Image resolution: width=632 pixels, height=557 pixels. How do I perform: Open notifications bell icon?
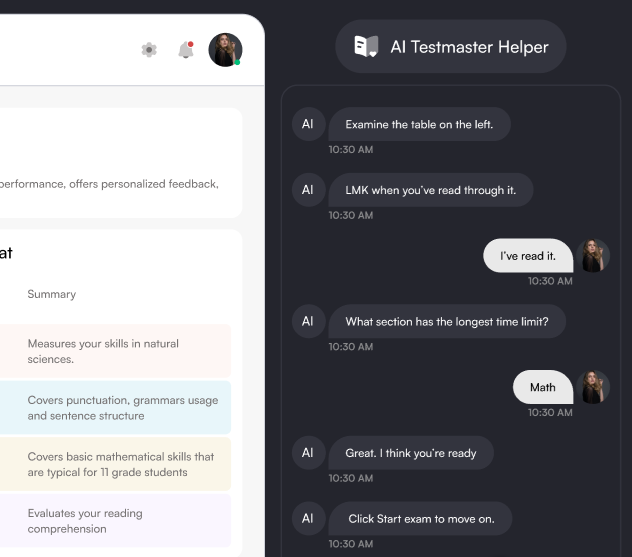[185, 50]
